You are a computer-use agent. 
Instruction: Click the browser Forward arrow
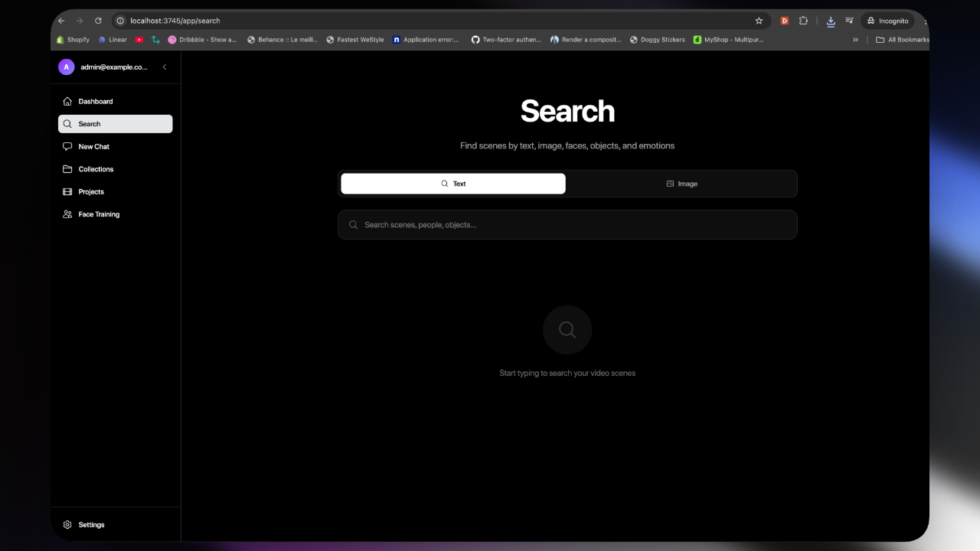pos(80,21)
